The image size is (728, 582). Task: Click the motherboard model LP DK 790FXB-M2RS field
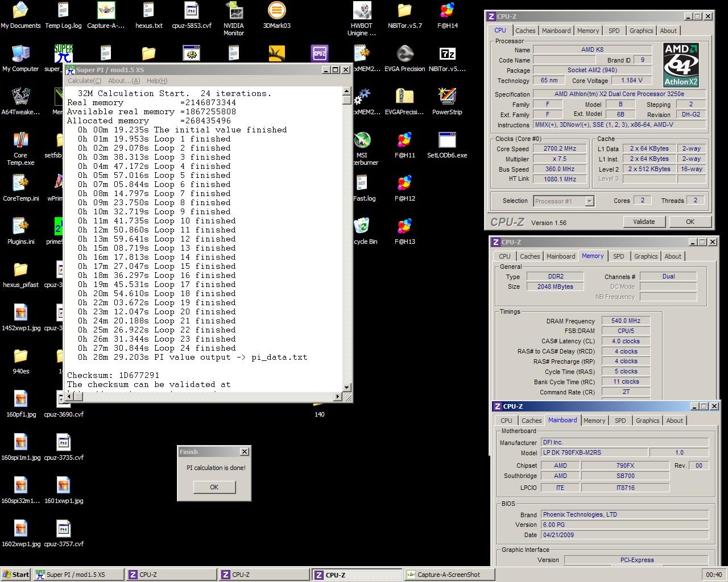coord(594,453)
